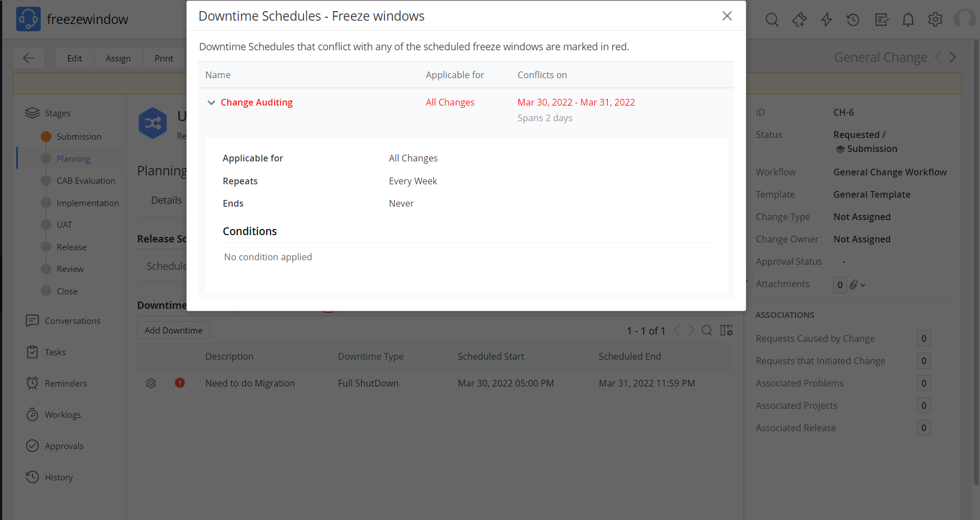Close the Downtime Schedules dialog

tap(727, 16)
